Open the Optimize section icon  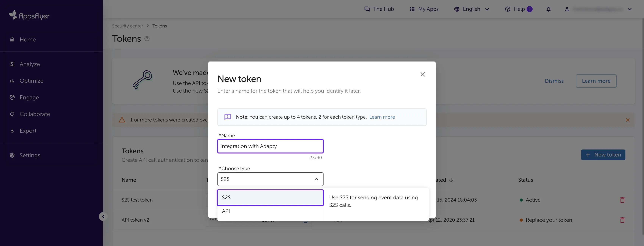[x=12, y=80]
